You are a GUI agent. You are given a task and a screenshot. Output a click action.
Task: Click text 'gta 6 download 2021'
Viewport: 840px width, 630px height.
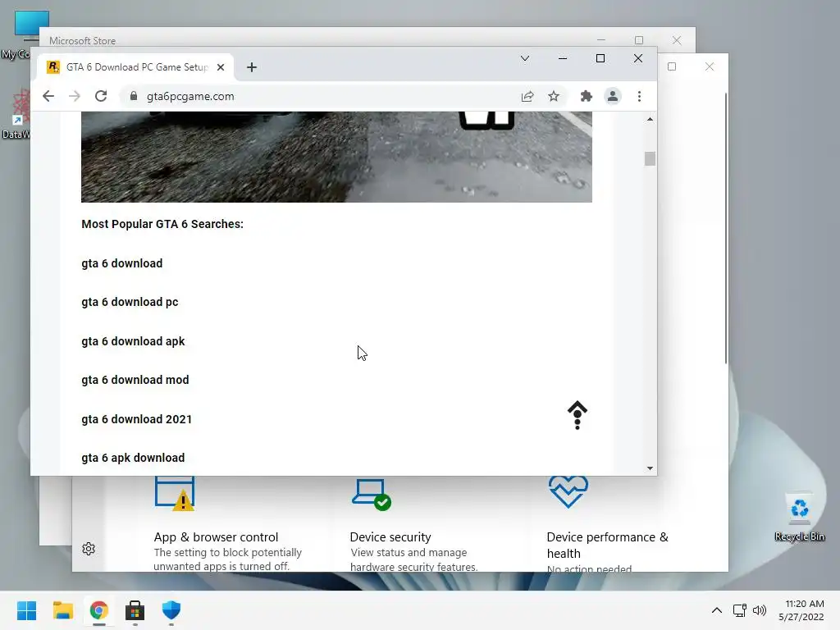137,419
